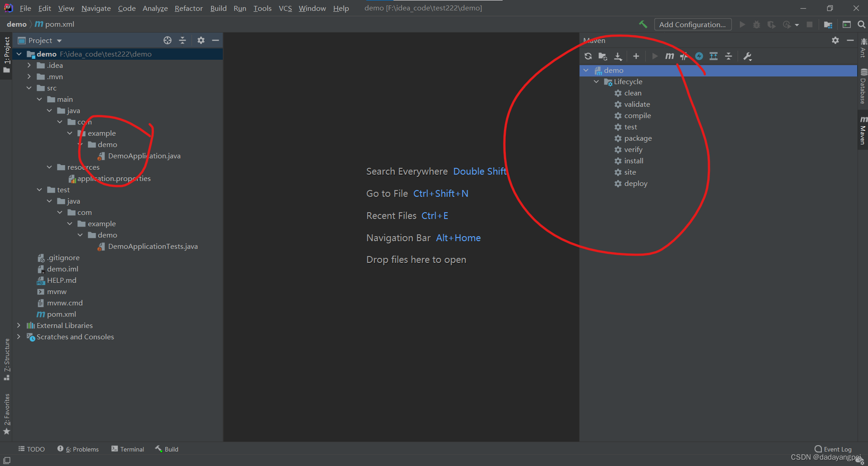Locate opened file via crosshair icon in Project panel
This screenshot has height=466, width=868.
[168, 40]
